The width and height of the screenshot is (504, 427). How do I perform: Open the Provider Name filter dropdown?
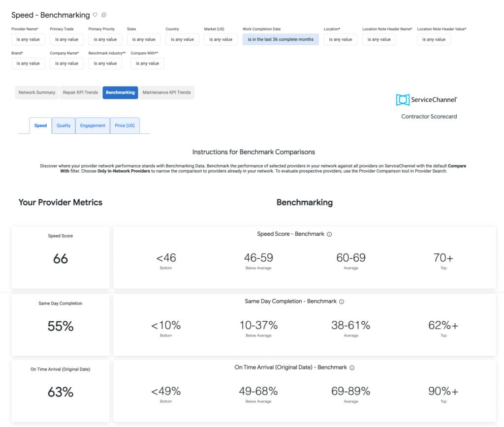click(28, 39)
